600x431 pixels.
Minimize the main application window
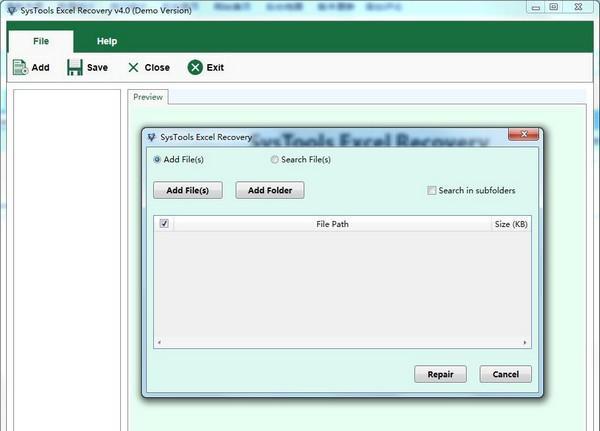click(x=536, y=7)
